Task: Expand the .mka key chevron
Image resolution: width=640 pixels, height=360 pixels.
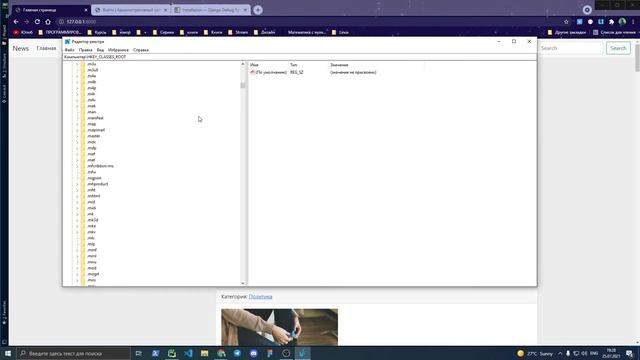Action: point(77,226)
